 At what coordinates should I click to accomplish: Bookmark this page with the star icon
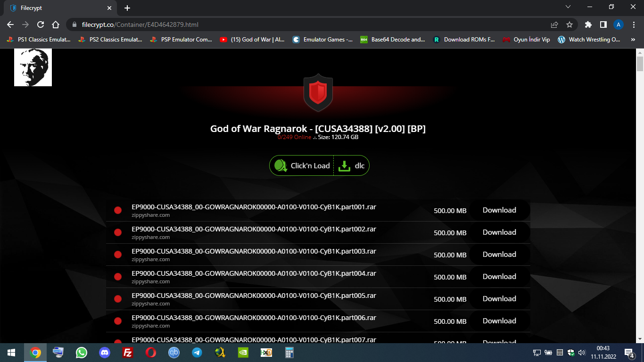tap(570, 25)
